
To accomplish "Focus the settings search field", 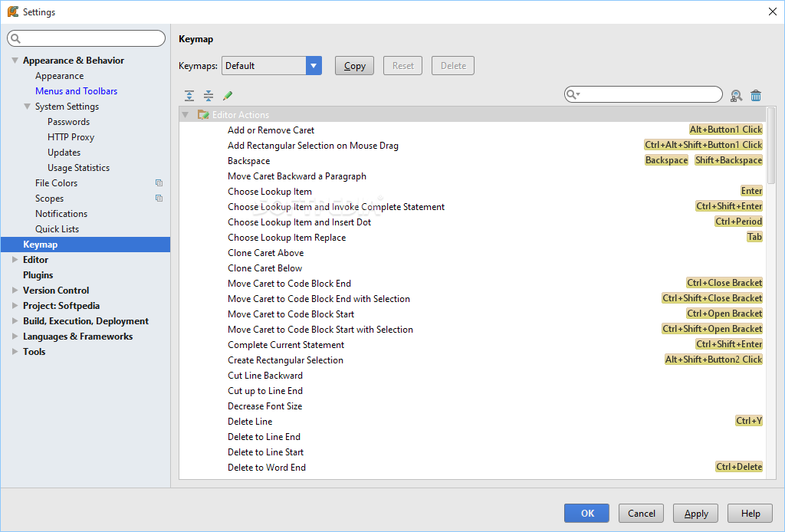I will [x=86, y=38].
